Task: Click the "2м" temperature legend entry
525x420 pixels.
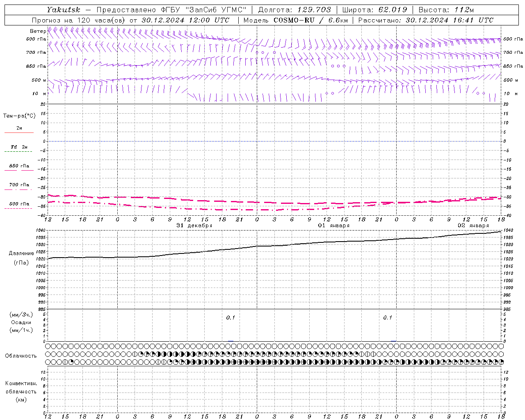Action: click(x=19, y=128)
